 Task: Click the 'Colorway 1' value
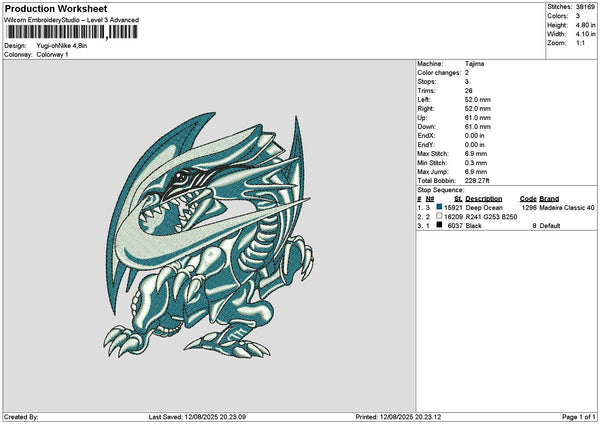pos(52,54)
